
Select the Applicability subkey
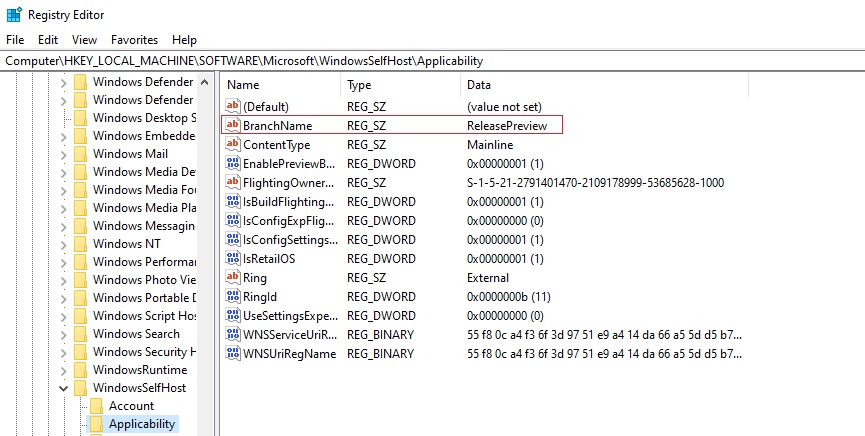pyautogui.click(x=142, y=424)
